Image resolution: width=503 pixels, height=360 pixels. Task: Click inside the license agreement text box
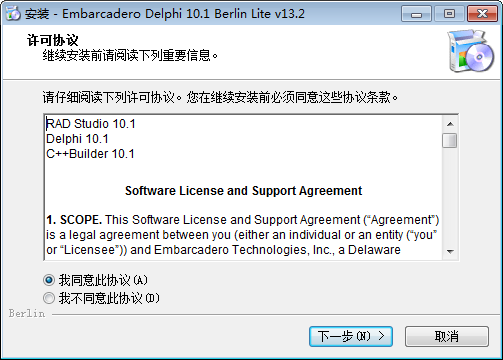243,187
